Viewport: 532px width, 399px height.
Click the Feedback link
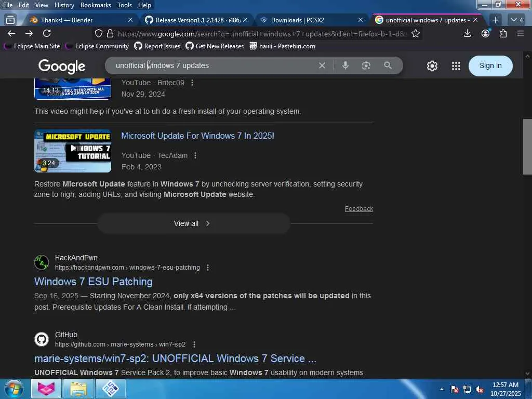[359, 209]
